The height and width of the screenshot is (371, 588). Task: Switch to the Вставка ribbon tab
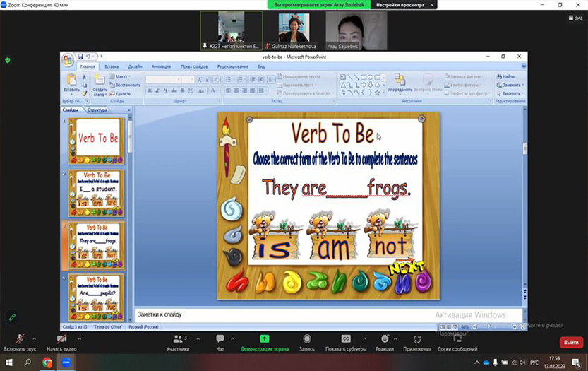click(x=112, y=66)
